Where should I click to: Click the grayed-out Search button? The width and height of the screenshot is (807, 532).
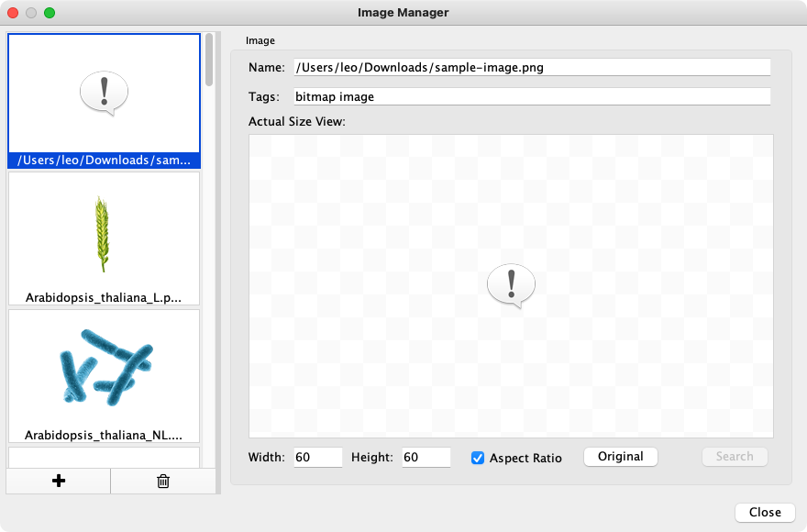[735, 457]
